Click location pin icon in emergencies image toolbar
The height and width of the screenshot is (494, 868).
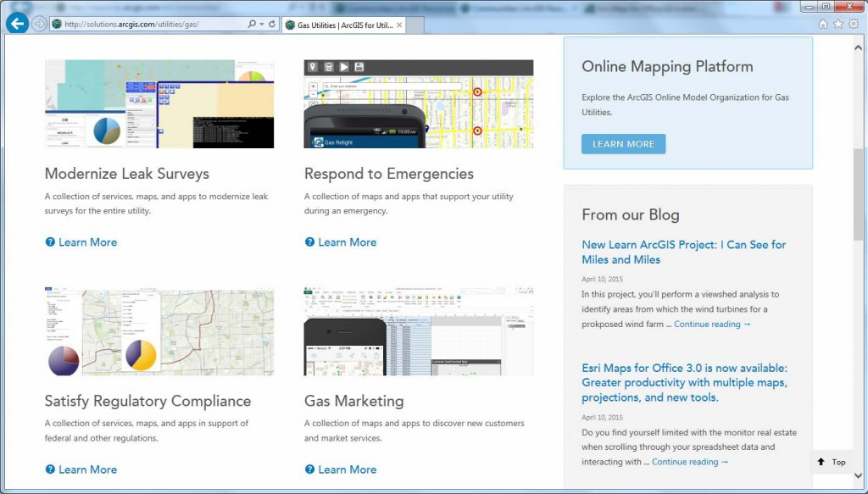(313, 67)
